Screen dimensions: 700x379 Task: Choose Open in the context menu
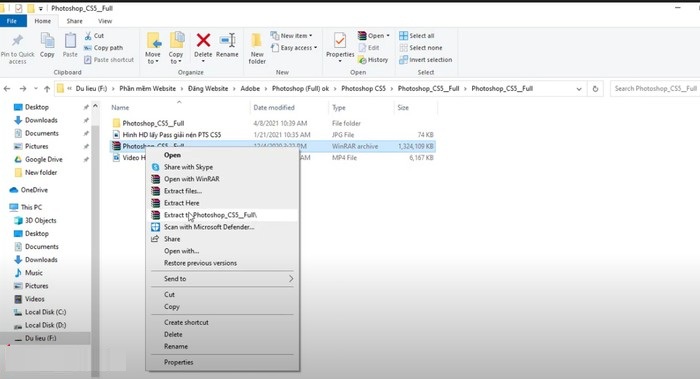coord(172,155)
